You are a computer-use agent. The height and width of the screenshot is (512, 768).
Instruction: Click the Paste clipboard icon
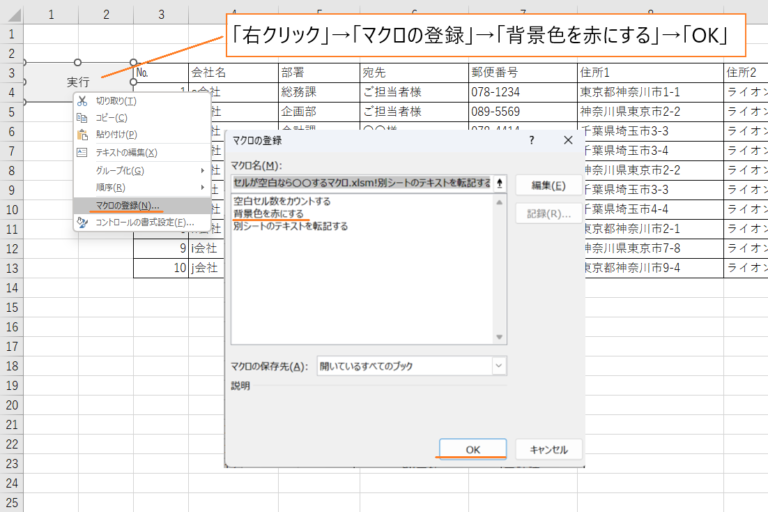[x=82, y=134]
